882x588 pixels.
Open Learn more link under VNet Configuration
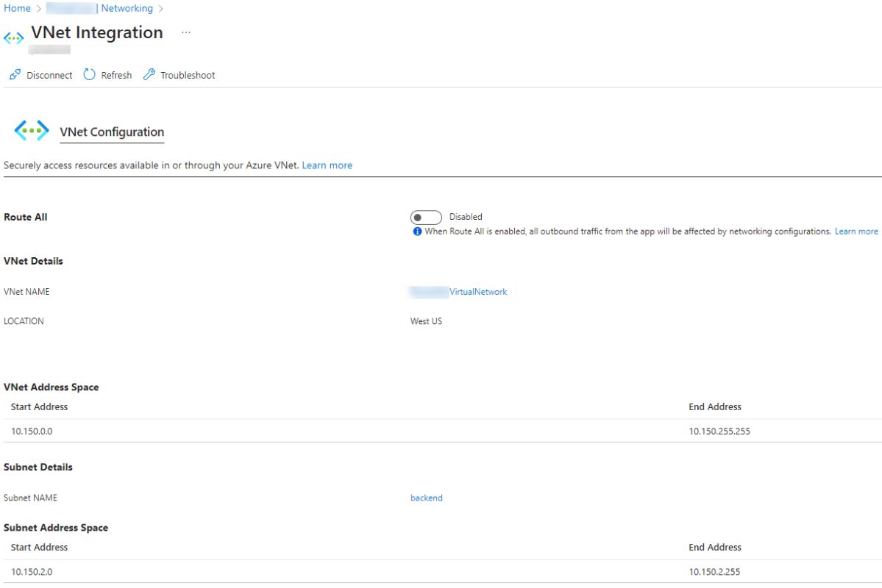coord(327,165)
